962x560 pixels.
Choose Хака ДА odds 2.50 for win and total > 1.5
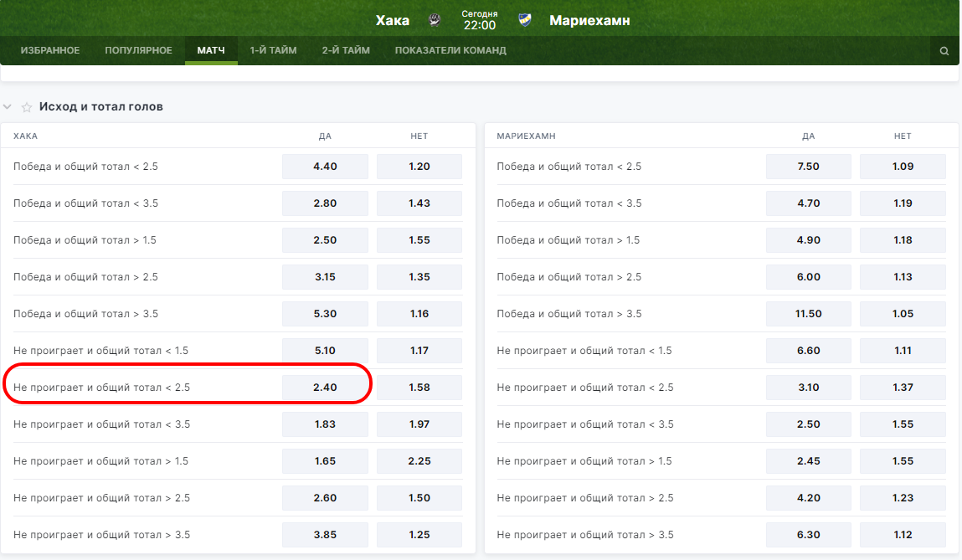[325, 240]
